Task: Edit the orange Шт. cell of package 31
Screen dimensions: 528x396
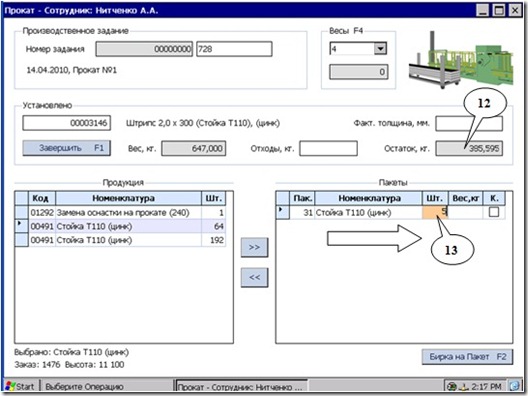Action: (x=435, y=212)
